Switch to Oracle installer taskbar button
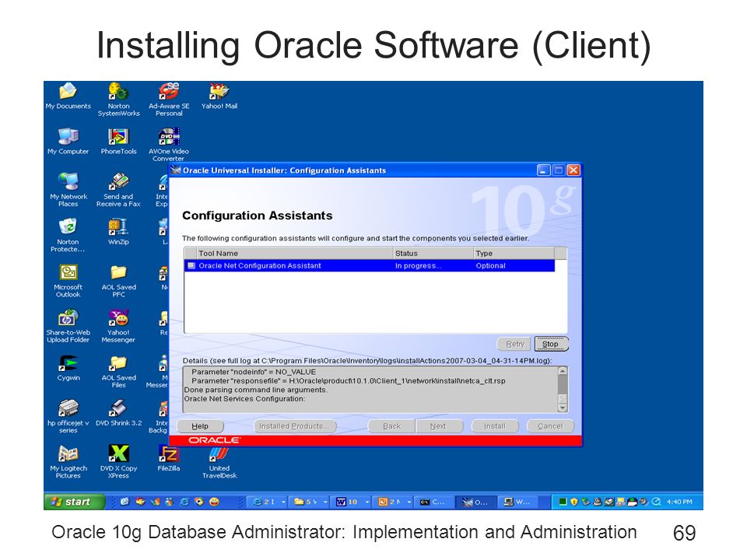The image size is (747, 560). (x=476, y=502)
